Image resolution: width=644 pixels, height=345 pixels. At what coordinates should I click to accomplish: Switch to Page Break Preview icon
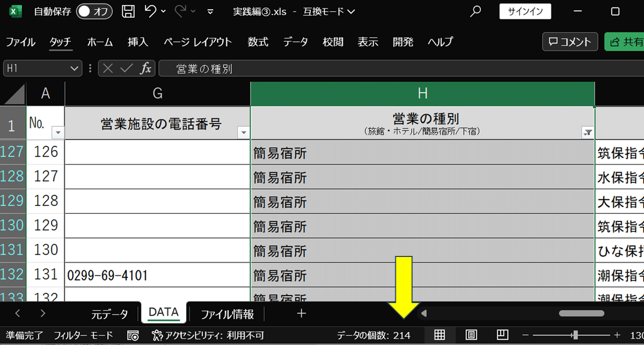click(x=502, y=335)
